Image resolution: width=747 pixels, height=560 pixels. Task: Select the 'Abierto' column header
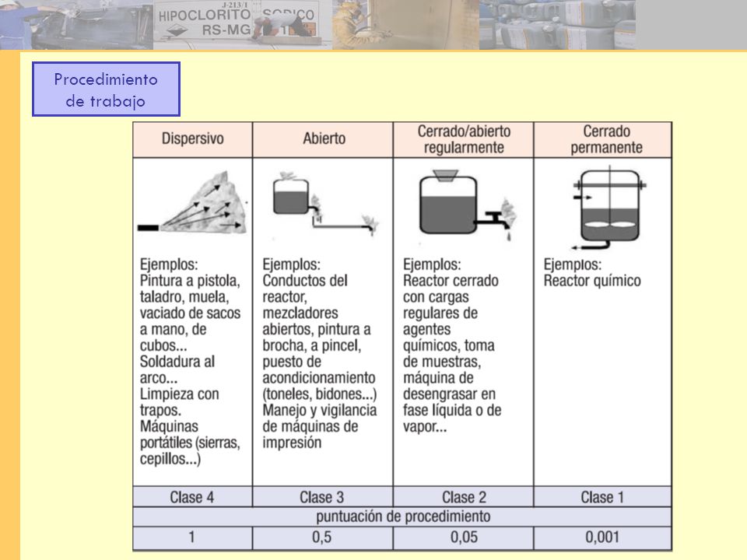click(x=323, y=139)
